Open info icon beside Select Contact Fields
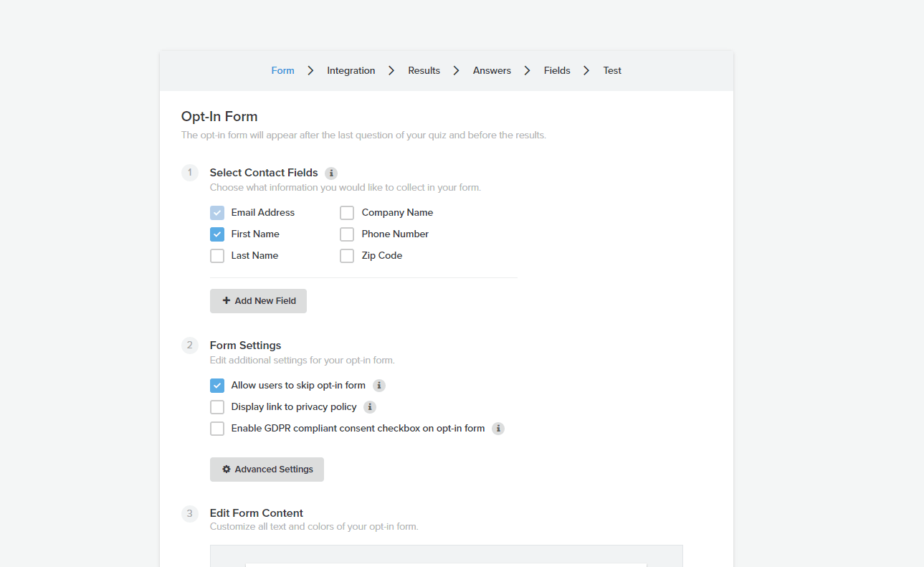 (331, 173)
